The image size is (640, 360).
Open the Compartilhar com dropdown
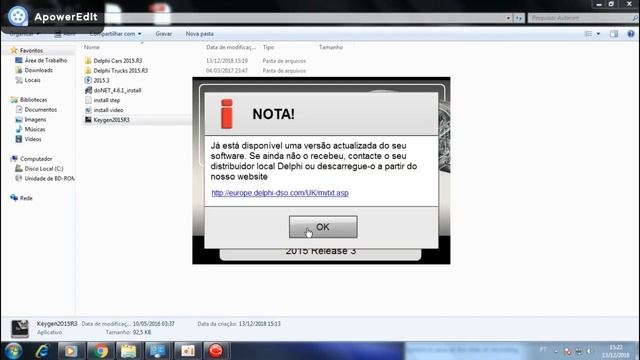(x=116, y=33)
